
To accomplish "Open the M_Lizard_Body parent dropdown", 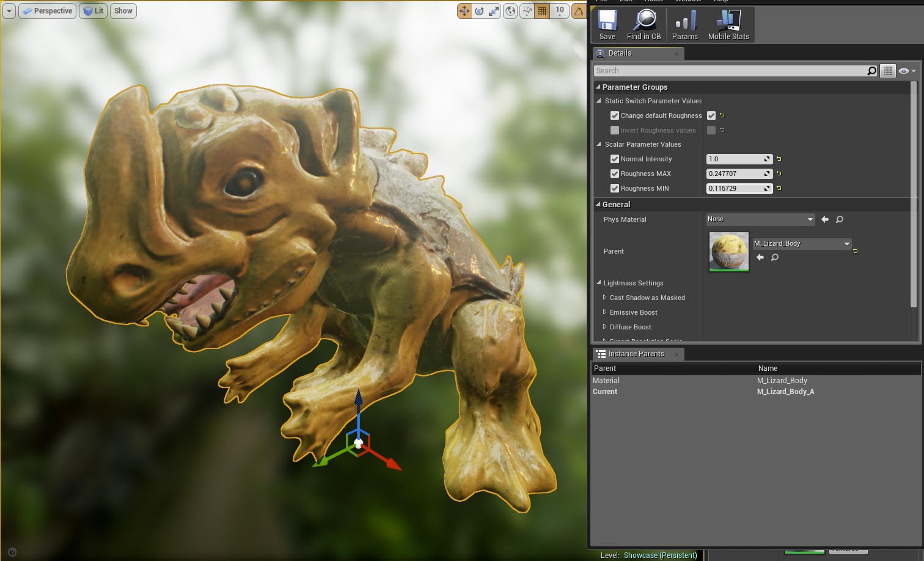I will [x=802, y=244].
